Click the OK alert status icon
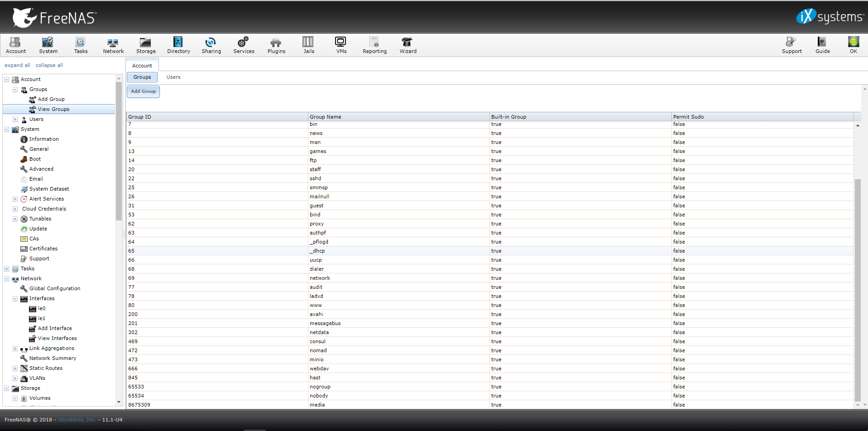The height and width of the screenshot is (431, 868). click(x=853, y=45)
